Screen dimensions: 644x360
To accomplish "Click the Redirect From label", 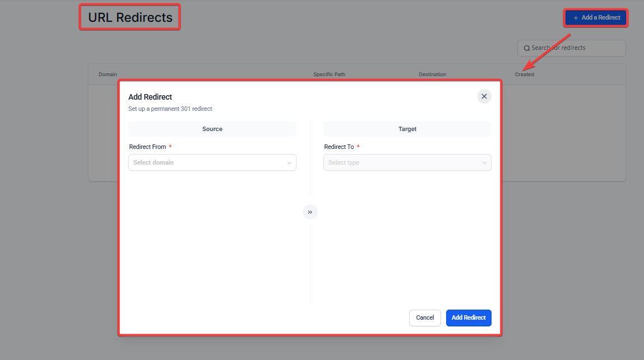I will click(x=147, y=147).
